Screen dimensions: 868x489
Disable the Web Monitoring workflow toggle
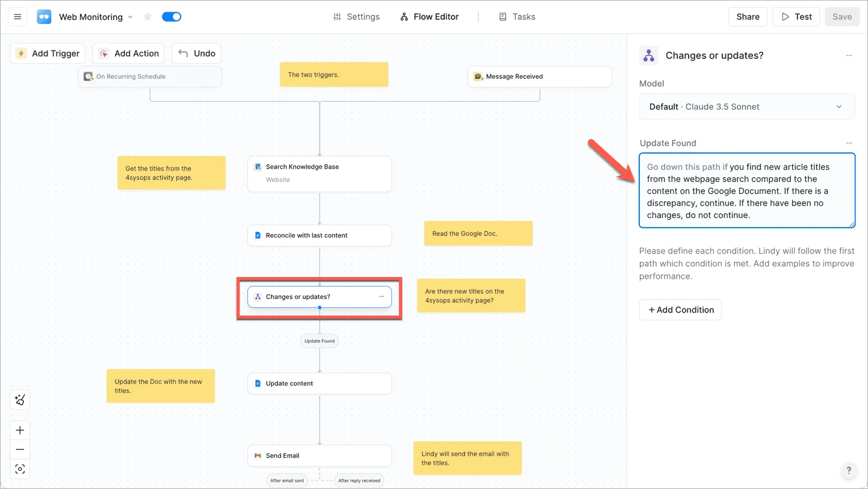(171, 16)
